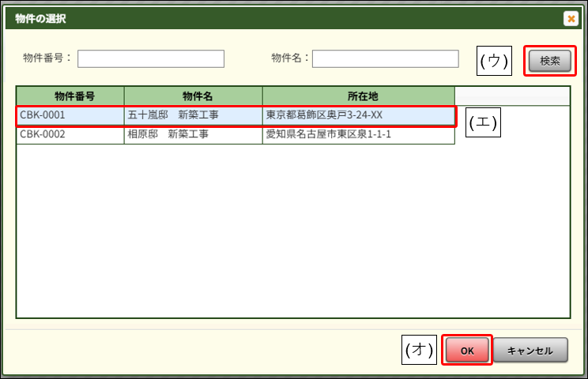Image resolution: width=588 pixels, height=379 pixels.
Task: Focus the 物件番号 text input field
Action: click(x=150, y=59)
